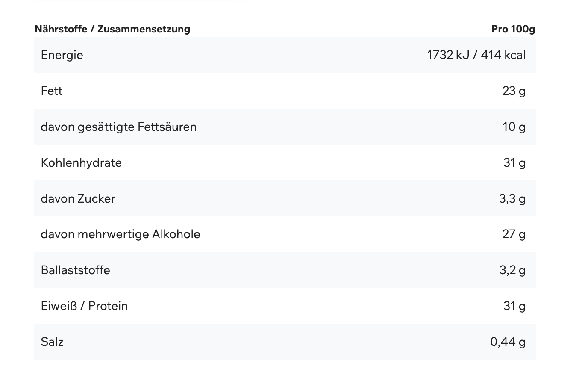
Task: Select the Salz row label
Action: click(x=52, y=342)
